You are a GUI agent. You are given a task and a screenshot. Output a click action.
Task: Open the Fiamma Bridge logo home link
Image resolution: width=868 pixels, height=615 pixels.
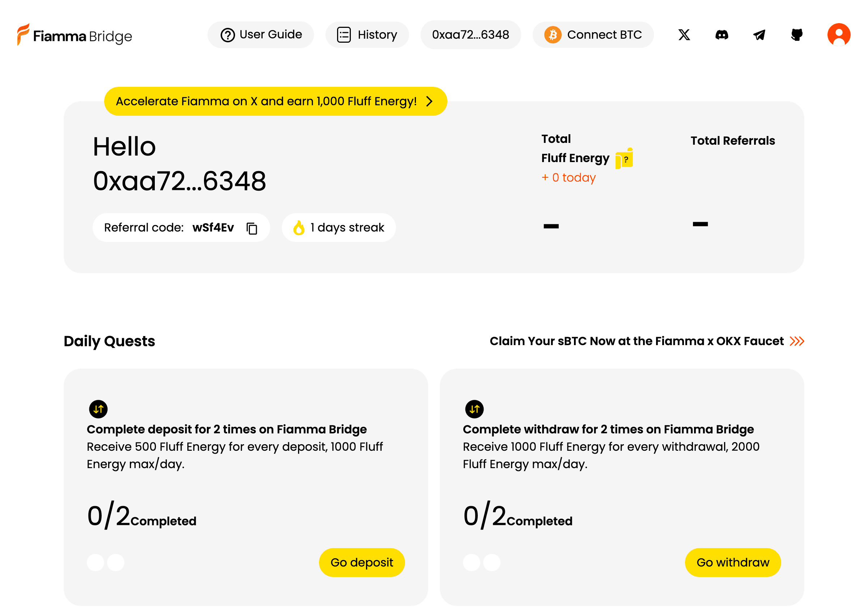[x=75, y=35]
